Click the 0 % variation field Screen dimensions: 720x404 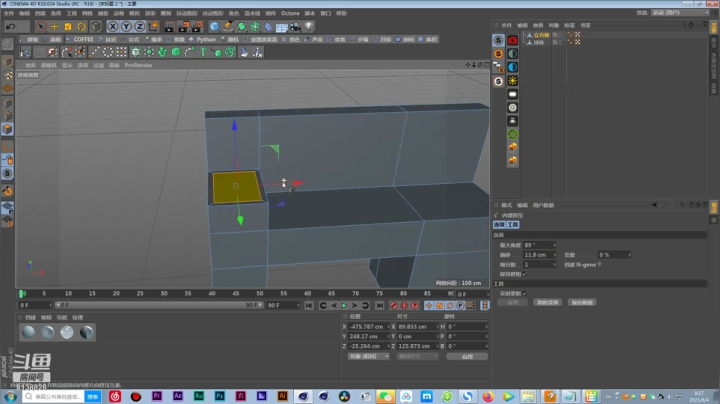pos(612,255)
